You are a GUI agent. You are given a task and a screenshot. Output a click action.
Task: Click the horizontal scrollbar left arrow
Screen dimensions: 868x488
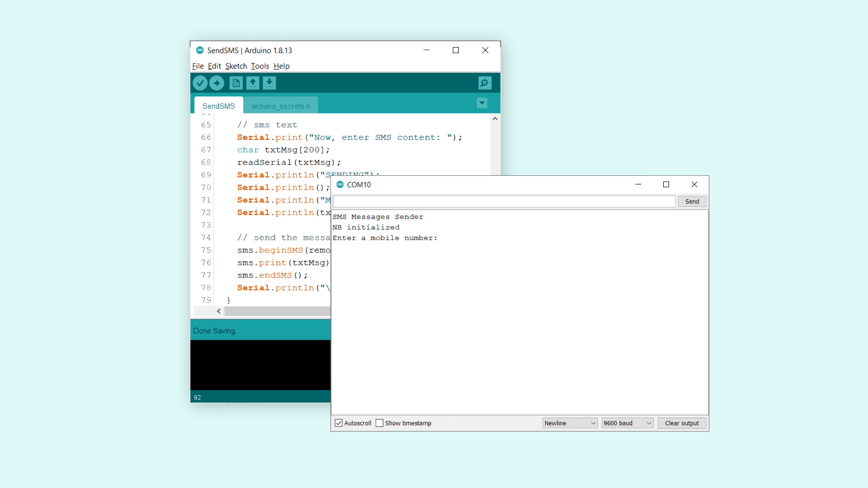pos(219,311)
